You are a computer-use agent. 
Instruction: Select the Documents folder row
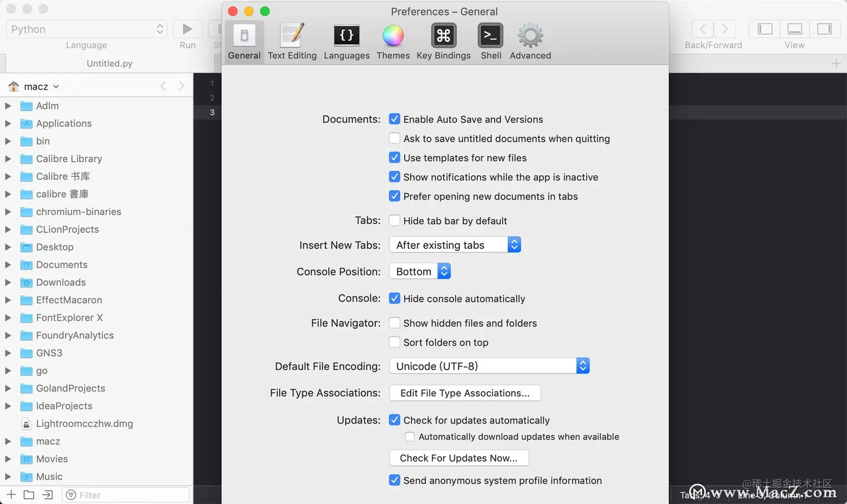[96, 264]
